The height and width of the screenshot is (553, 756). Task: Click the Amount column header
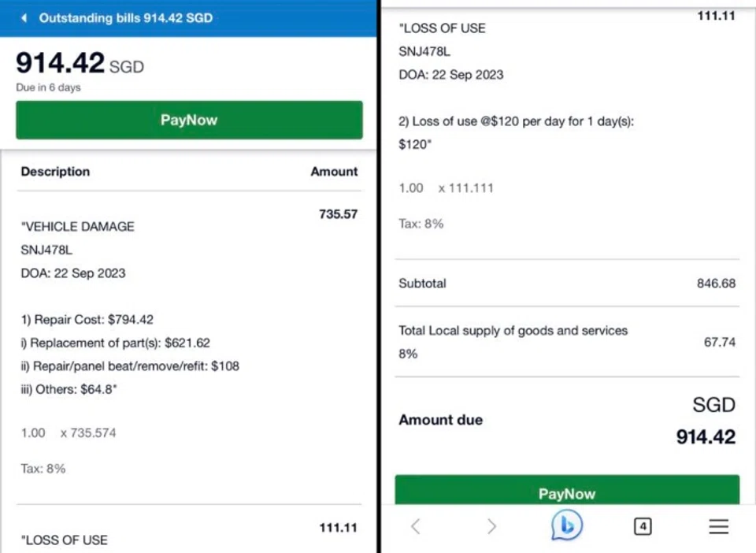pos(334,172)
